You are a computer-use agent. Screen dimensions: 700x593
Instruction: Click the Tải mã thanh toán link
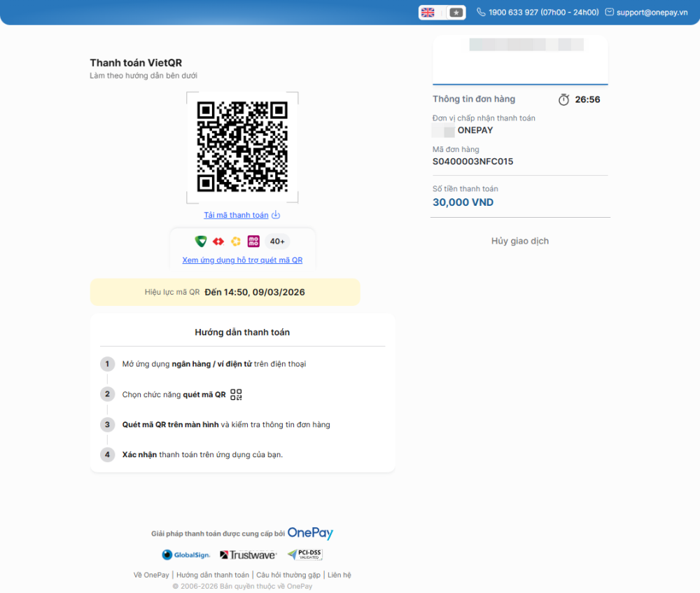pyautogui.click(x=236, y=215)
